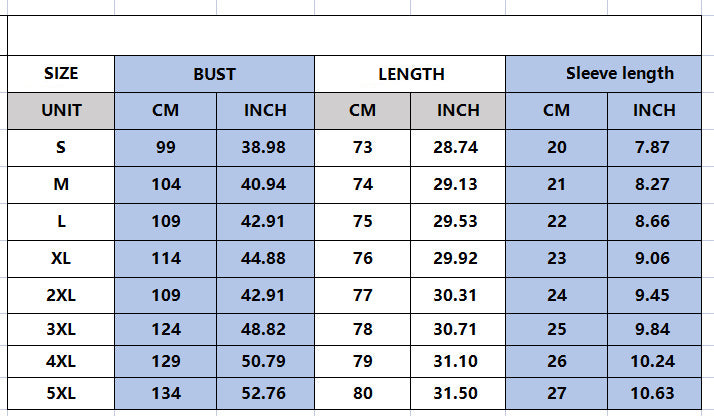Click the BUST header cell
714x416 pixels.
[214, 74]
